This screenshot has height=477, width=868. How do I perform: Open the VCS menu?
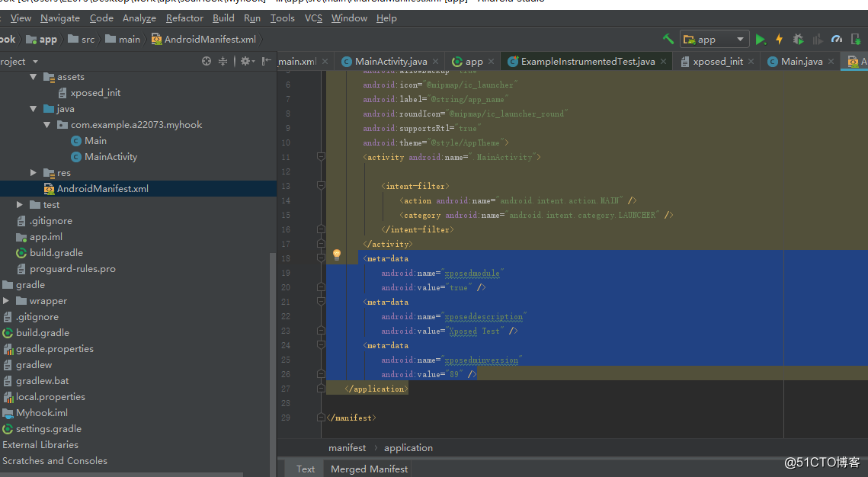[313, 18]
